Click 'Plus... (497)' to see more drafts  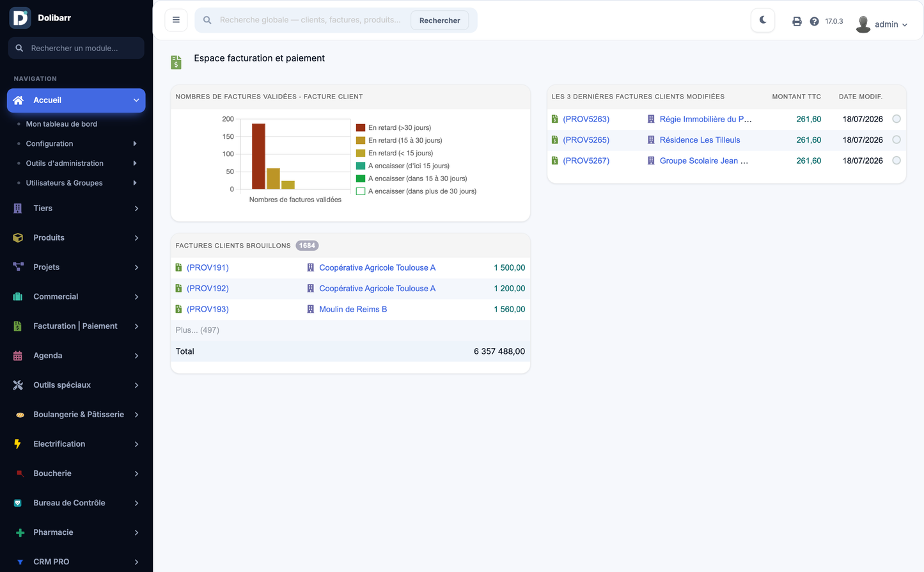click(198, 330)
